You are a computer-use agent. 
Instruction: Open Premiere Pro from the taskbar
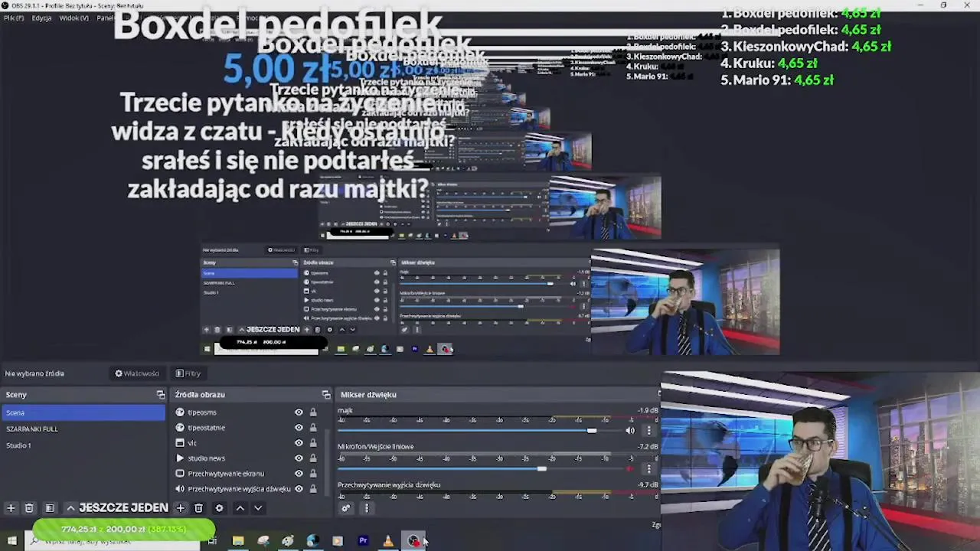[363, 541]
